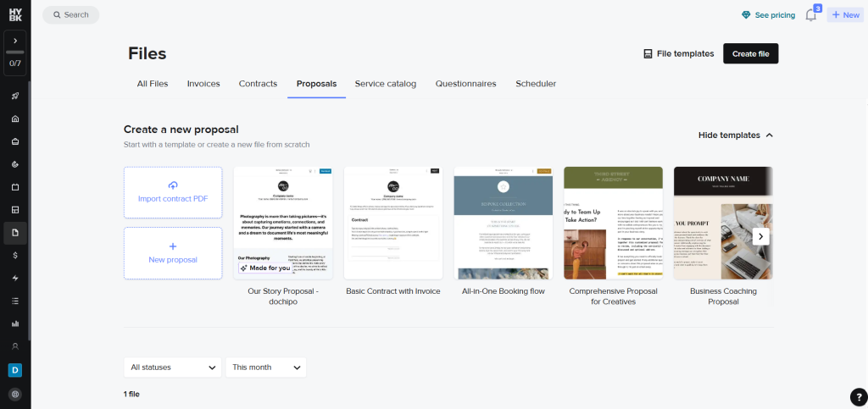
Task: Click the + New button at top right
Action: (845, 15)
